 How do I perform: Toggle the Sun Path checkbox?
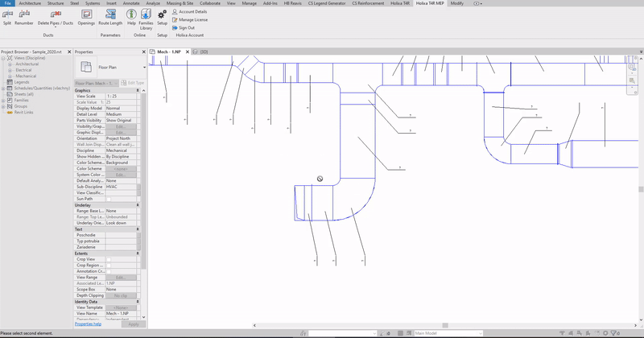pyautogui.click(x=110, y=199)
